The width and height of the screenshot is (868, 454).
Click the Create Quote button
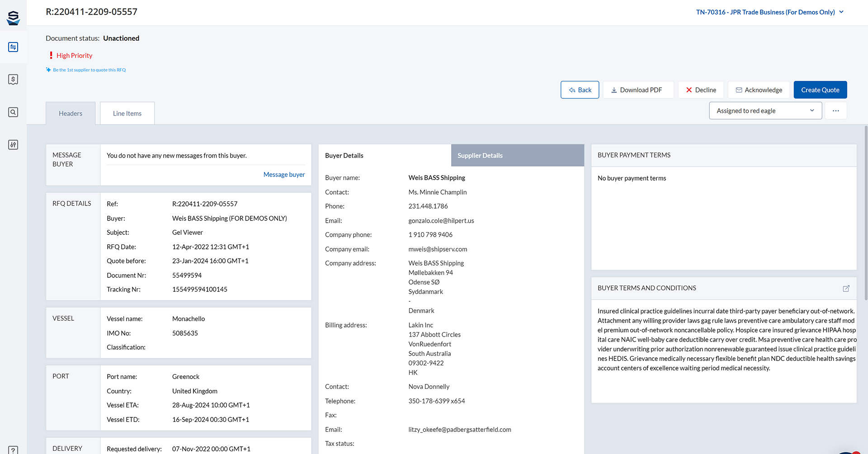(x=820, y=89)
